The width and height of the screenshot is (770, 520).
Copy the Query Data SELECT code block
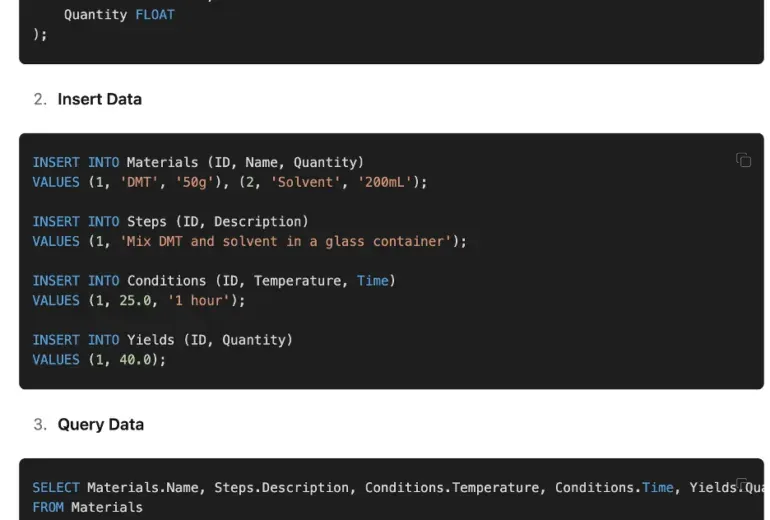742,483
